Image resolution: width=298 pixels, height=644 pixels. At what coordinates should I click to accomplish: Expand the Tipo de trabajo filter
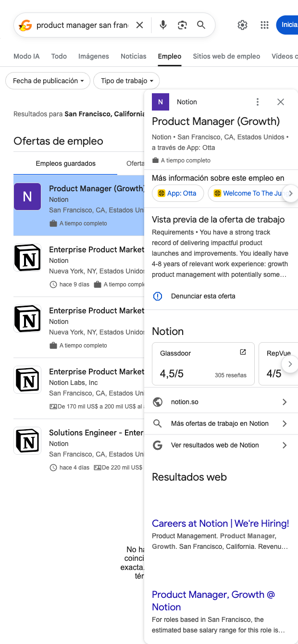126,81
